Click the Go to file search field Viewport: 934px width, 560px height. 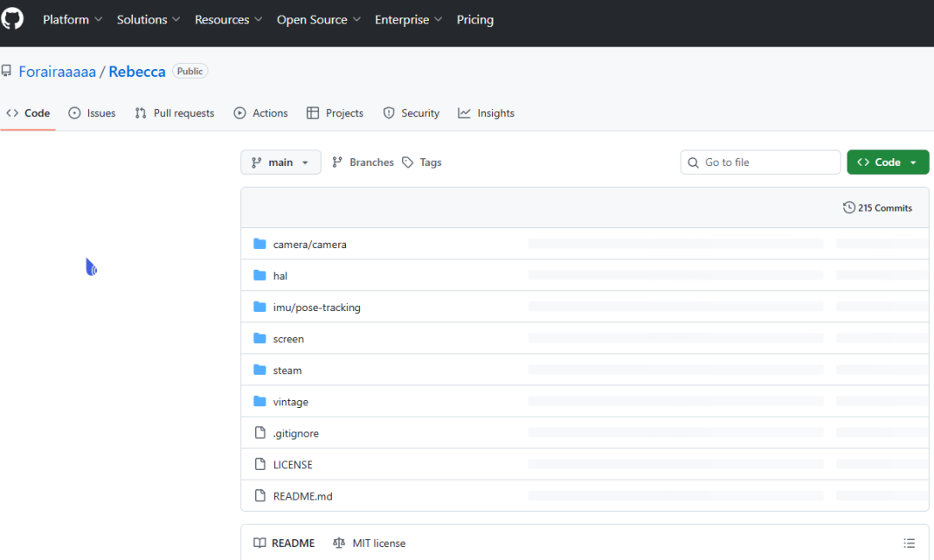[x=761, y=162]
